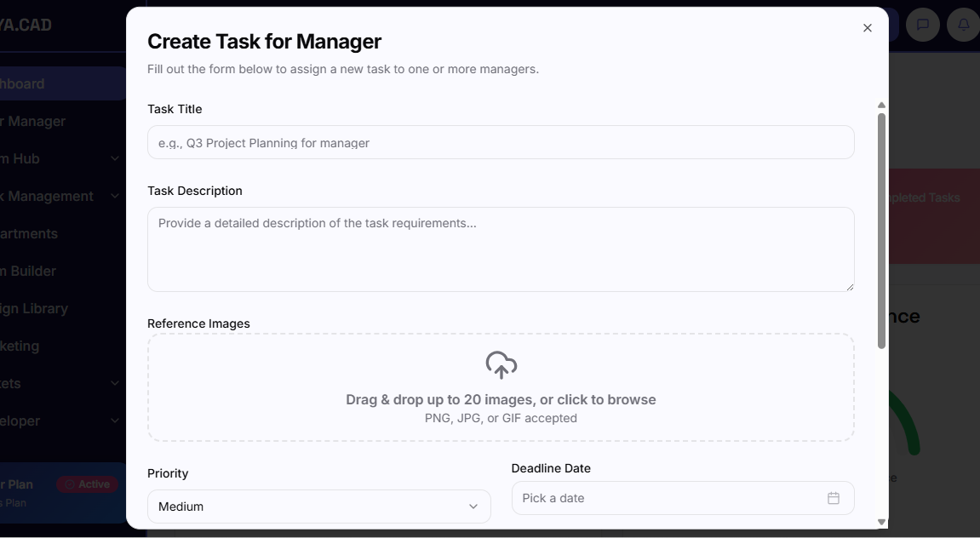Click the cloud upload icon
This screenshot has width=980, height=538.
click(x=501, y=365)
